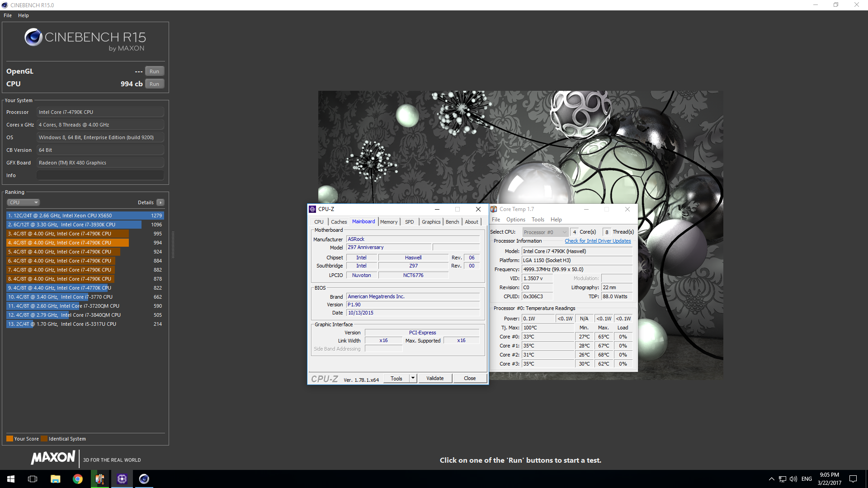Select your score row 994

coord(85,243)
